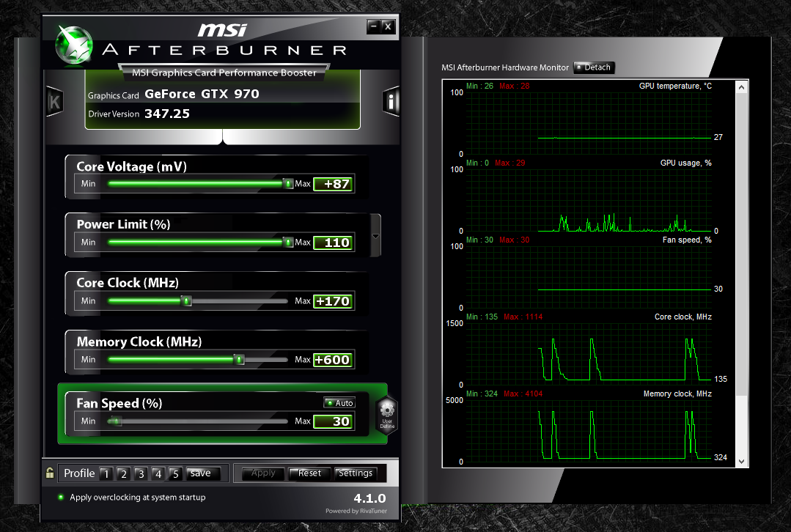Click the Fan speed, % graph
The width and height of the screenshot is (791, 532).
(589, 277)
